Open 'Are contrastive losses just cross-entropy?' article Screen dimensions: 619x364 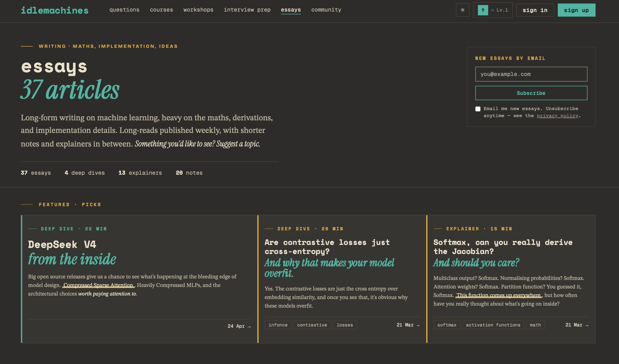click(327, 247)
